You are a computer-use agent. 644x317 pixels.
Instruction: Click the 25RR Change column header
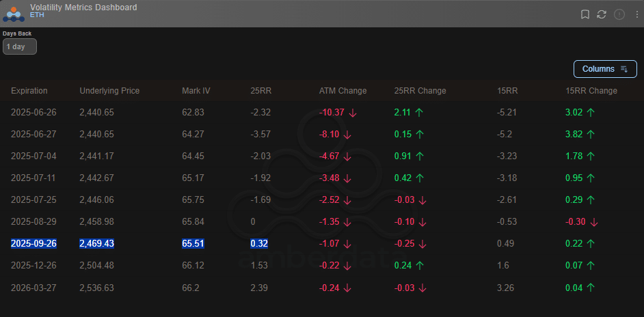(x=420, y=91)
